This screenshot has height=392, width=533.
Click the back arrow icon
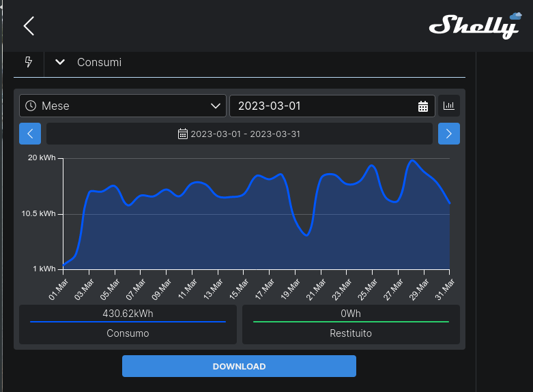[x=28, y=26]
